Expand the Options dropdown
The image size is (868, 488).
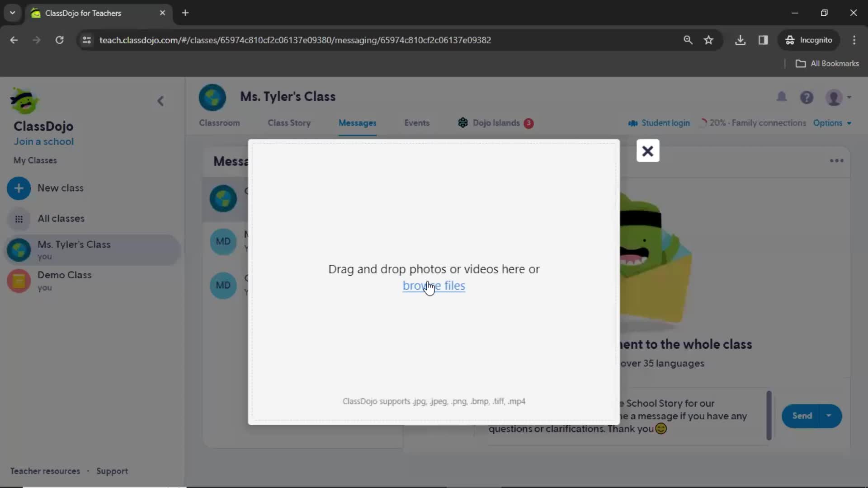coord(832,123)
